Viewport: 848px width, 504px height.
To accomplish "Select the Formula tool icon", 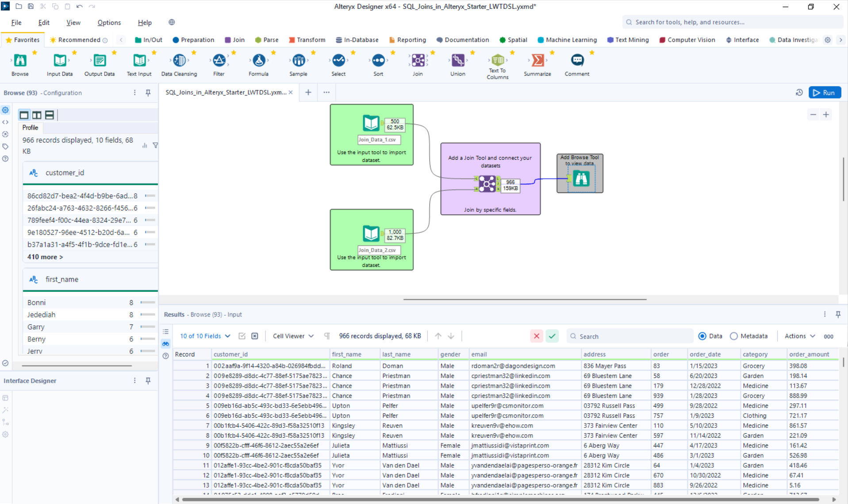I will pyautogui.click(x=259, y=61).
